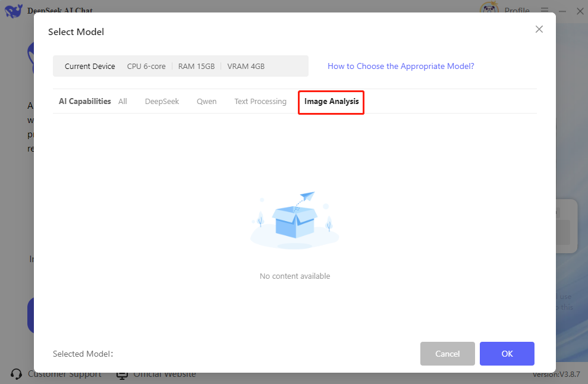Click the Version:V3.8.7 text
This screenshot has height=384, width=588.
coord(556,374)
